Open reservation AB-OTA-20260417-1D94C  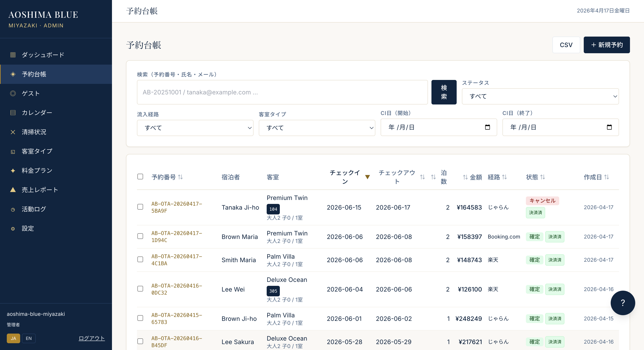tap(176, 237)
